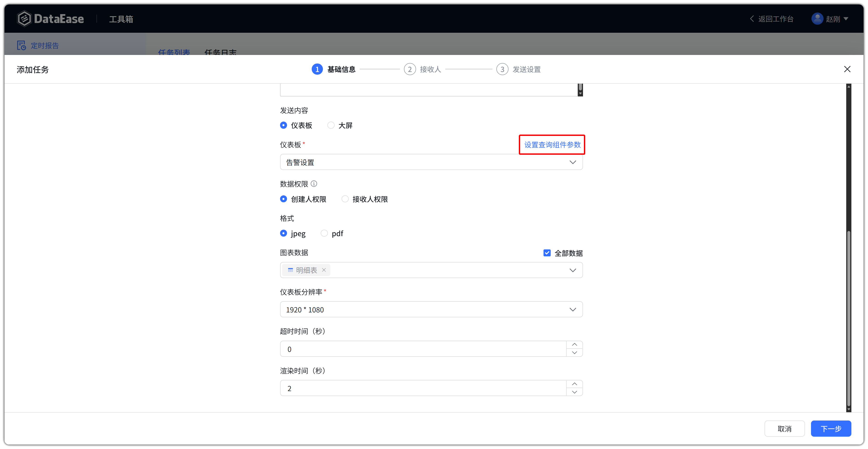
Task: Select pdf format radio button
Action: [324, 233]
